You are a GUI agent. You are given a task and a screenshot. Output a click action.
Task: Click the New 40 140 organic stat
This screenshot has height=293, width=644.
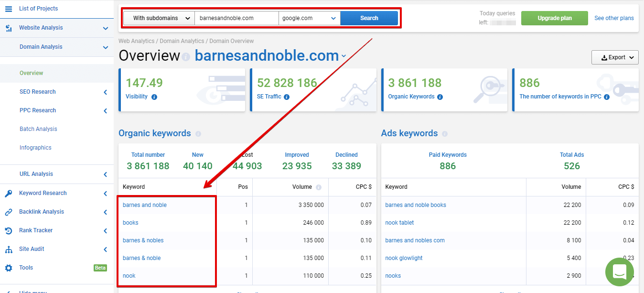point(198,162)
